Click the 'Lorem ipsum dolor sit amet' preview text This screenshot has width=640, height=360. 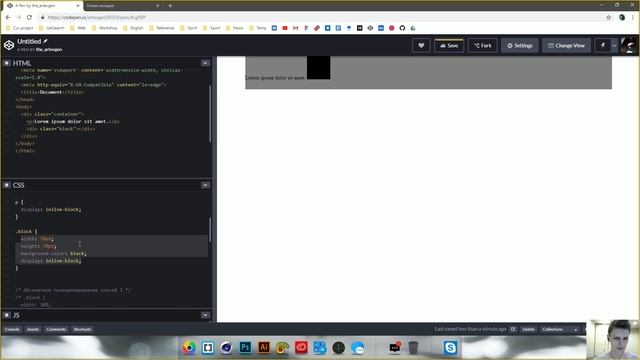pyautogui.click(x=275, y=77)
